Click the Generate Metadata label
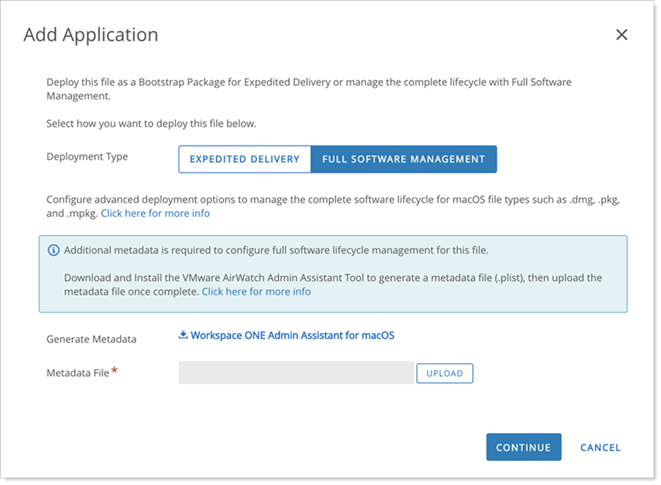Viewport: 661px width, 485px height. coord(91,339)
